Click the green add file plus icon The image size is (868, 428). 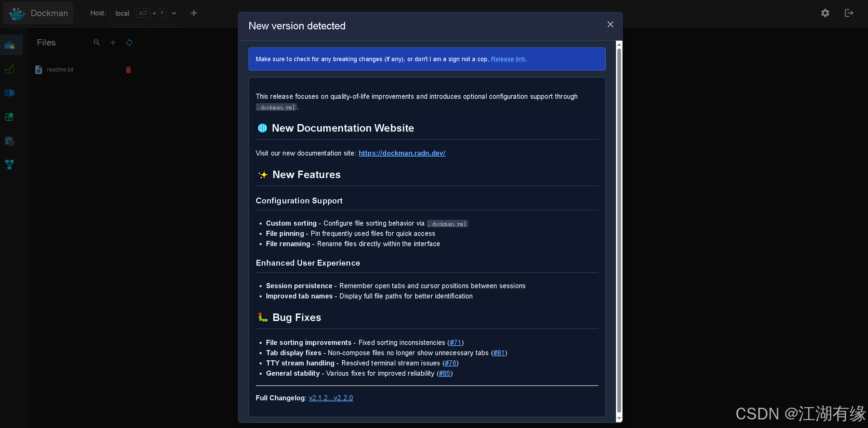(113, 42)
